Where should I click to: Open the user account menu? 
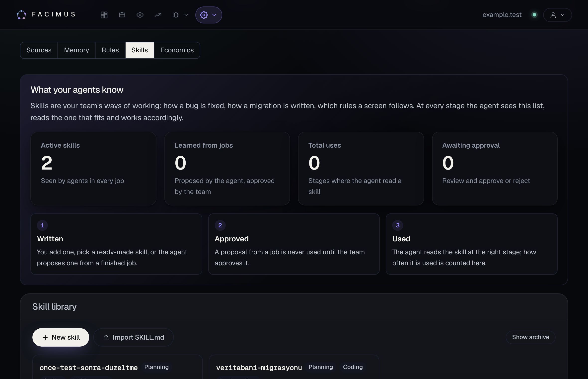click(557, 15)
